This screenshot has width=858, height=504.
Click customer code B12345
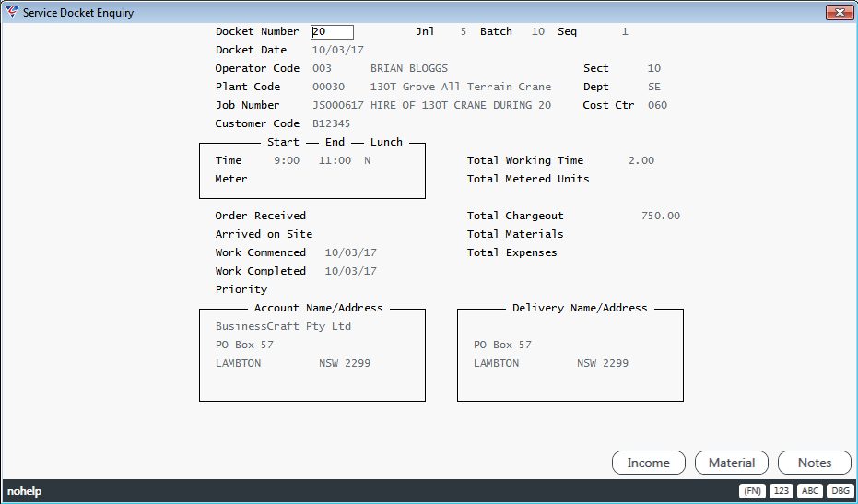tap(331, 123)
